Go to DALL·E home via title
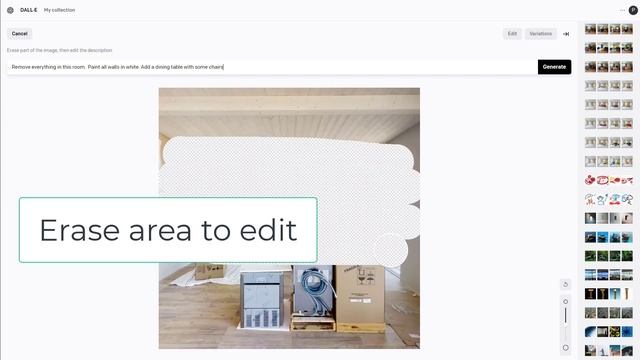This screenshot has height=360, width=640. point(29,10)
